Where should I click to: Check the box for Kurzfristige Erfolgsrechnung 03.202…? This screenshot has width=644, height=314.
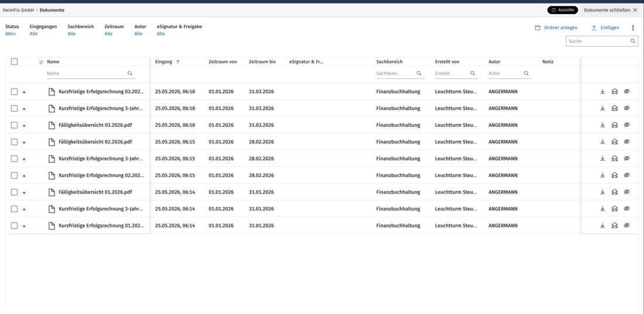(15, 92)
